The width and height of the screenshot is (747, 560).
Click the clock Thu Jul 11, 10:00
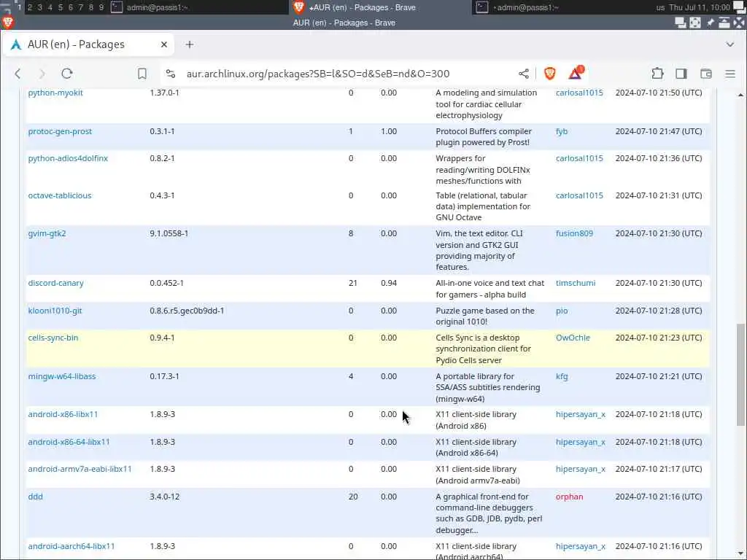tap(700, 7)
